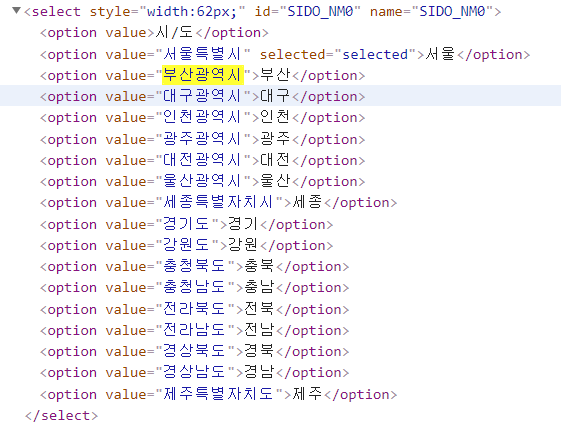Click the id attribute value SIDO_NM0
The height and width of the screenshot is (428, 561).
pyautogui.click(x=320, y=11)
